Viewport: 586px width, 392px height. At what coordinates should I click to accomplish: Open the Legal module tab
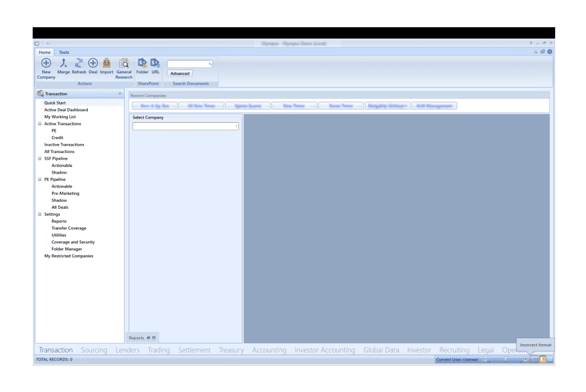pos(486,350)
